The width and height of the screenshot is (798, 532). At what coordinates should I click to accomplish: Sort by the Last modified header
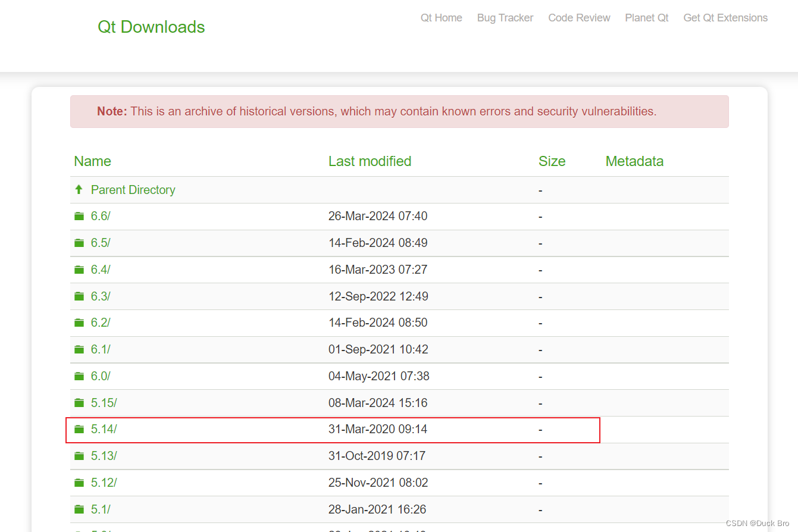370,161
